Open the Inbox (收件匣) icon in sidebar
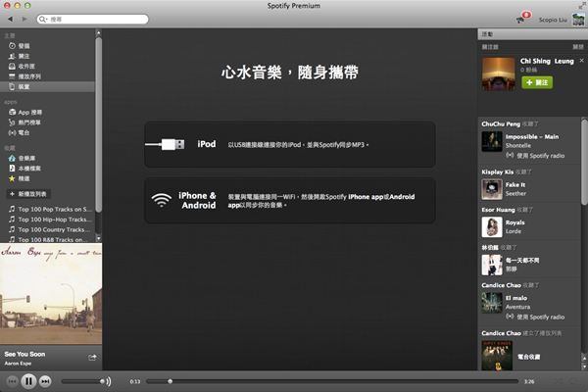Viewport: 588px width, 392px height. tap(12, 66)
